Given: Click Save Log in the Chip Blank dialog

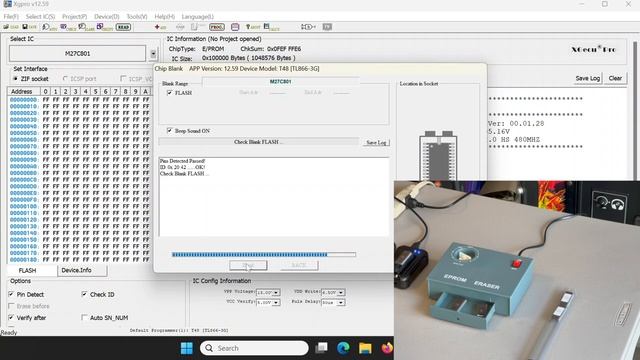Looking at the screenshot, I should tap(376, 142).
